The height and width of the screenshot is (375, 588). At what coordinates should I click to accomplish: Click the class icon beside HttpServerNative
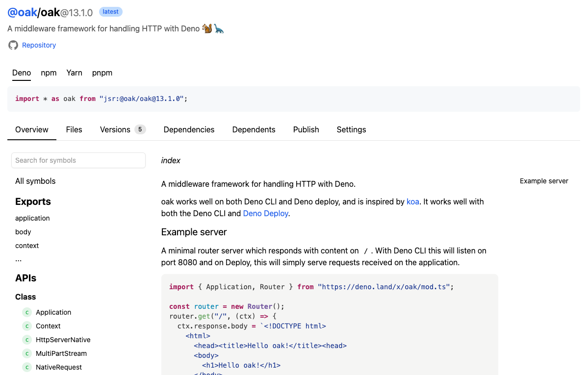(27, 340)
